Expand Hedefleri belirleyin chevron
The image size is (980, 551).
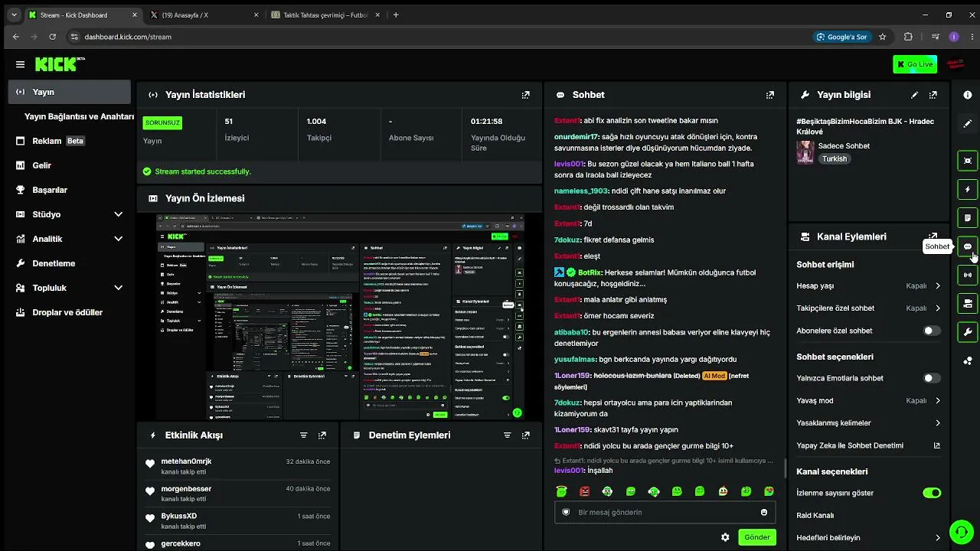coord(938,538)
